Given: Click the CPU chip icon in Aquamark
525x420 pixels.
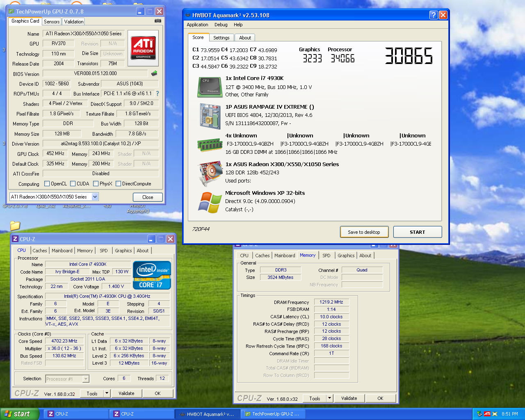Looking at the screenshot, I should coord(210,87).
